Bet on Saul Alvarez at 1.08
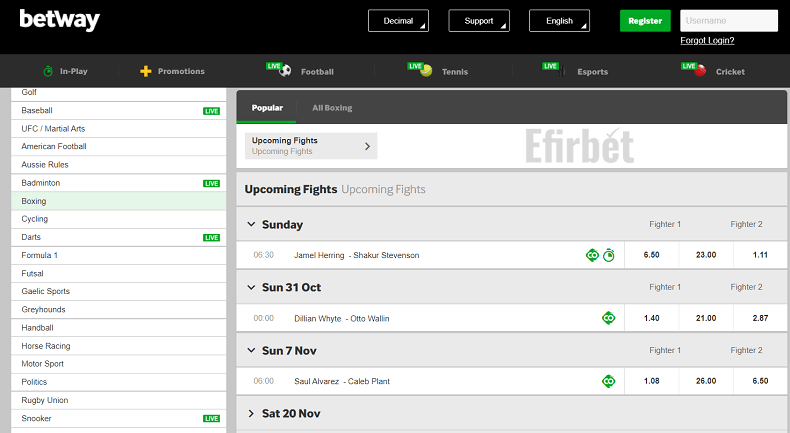Screen dimensions: 790x433 pos(651,381)
